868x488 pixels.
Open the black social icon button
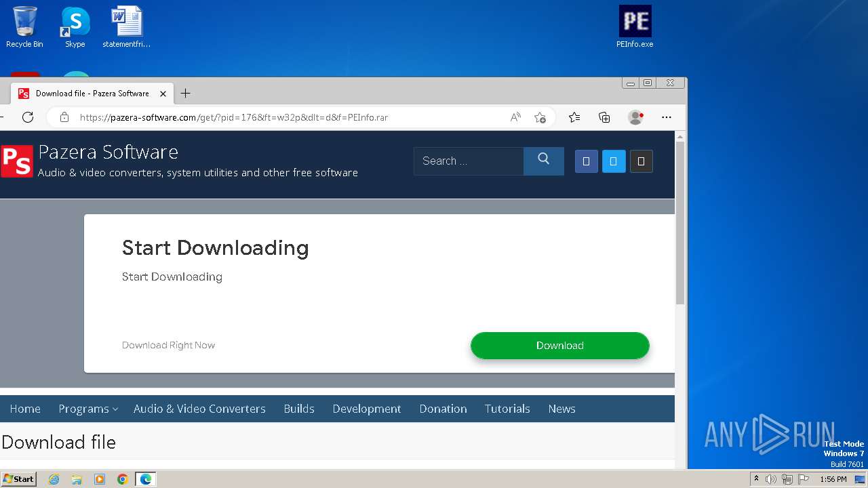641,161
